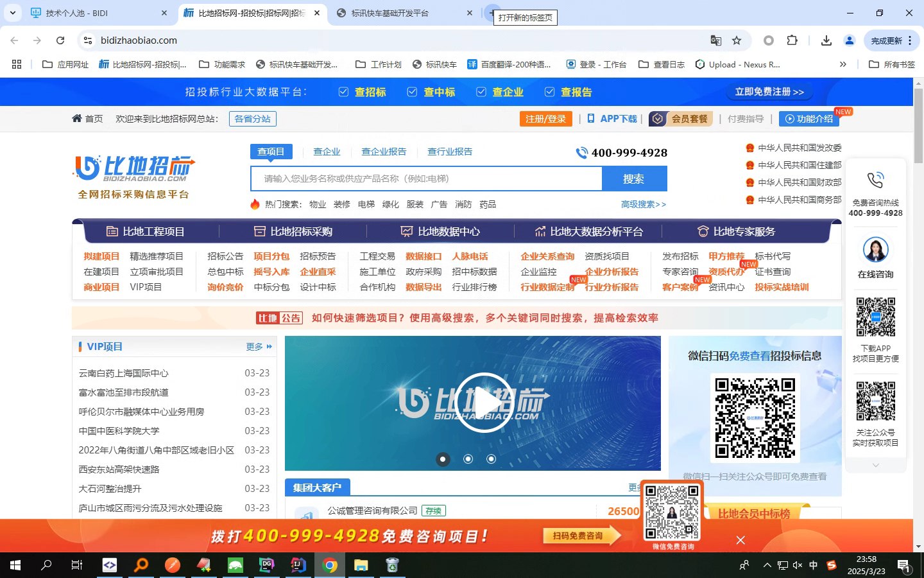Viewport: 924px width, 578px height.
Task: Switch to the 查企业 search tab
Action: pos(327,152)
